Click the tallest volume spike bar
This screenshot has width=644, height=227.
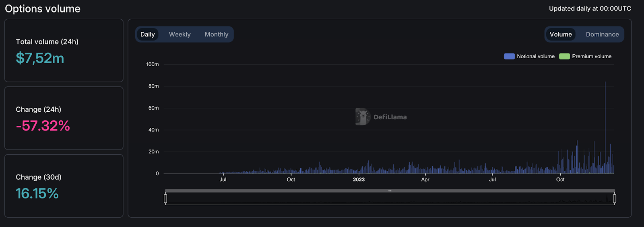(x=605, y=128)
